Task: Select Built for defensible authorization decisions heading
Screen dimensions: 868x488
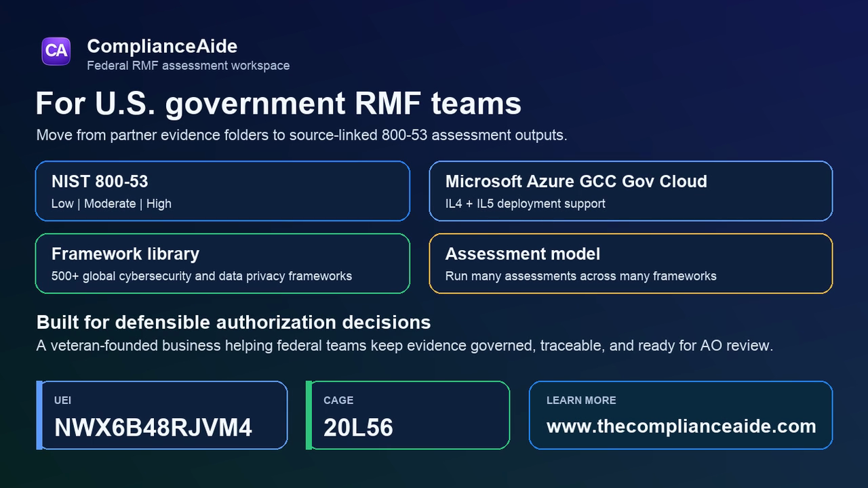Action: tap(233, 322)
